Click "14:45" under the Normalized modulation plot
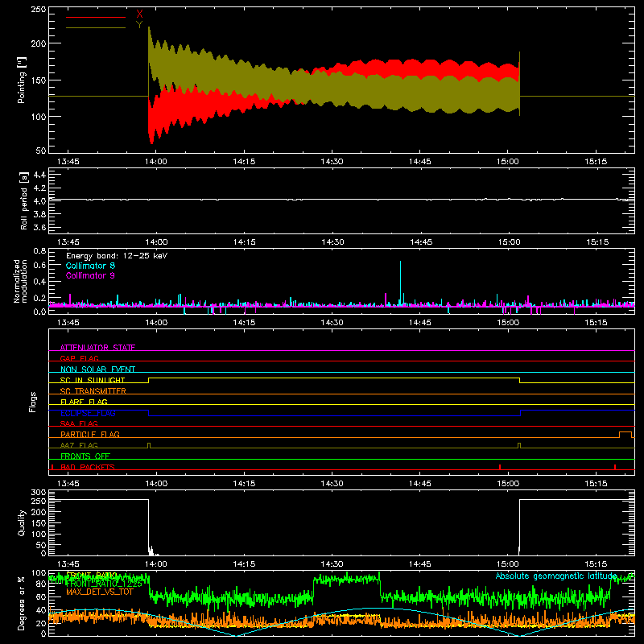The height and width of the screenshot is (644, 644). [420, 323]
